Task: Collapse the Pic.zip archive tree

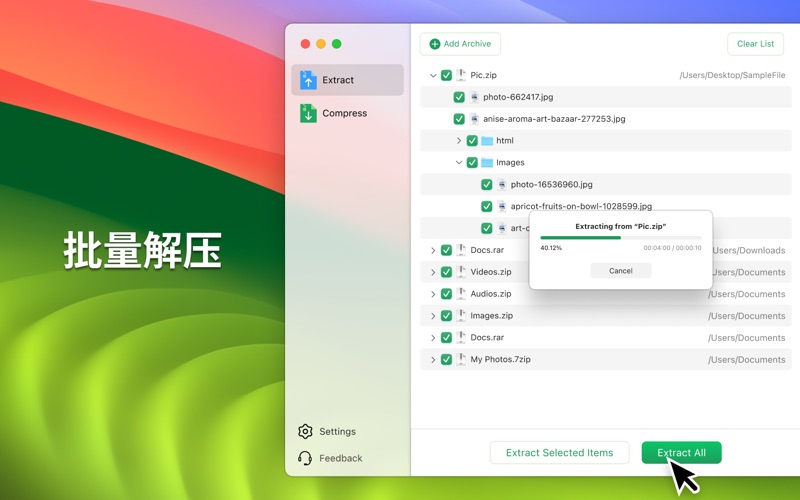Action: 433,75
